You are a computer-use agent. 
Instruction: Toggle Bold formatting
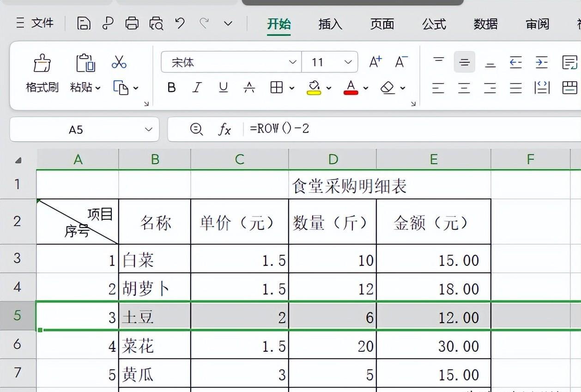pyautogui.click(x=171, y=87)
